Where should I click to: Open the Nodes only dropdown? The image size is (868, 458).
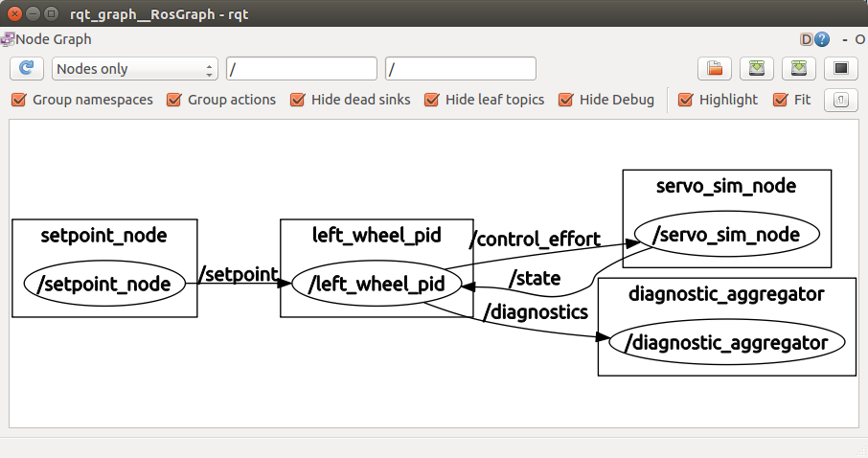coord(135,69)
